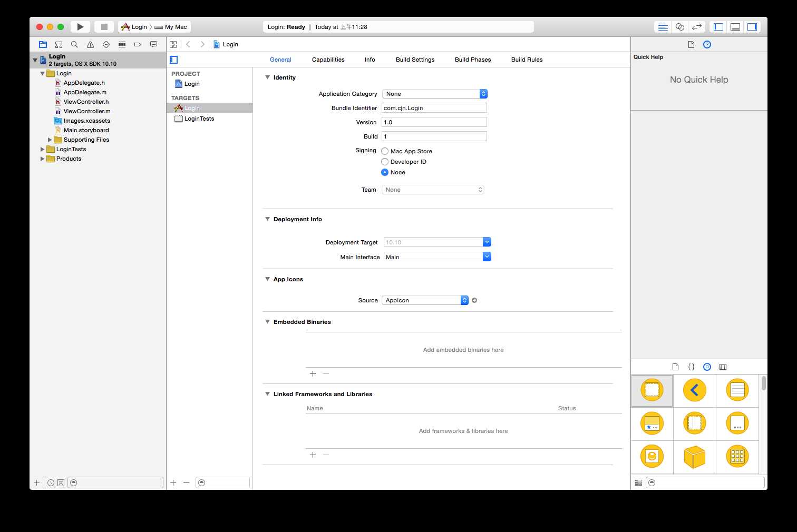Screen dimensions: 797x532
Task: Collapse the Deployment Info section
Action: pos(267,219)
